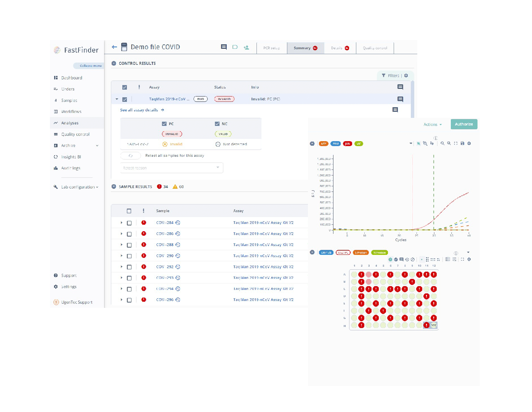The width and height of the screenshot is (532, 412).
Task: Click See all assay details link
Action: tap(142, 110)
